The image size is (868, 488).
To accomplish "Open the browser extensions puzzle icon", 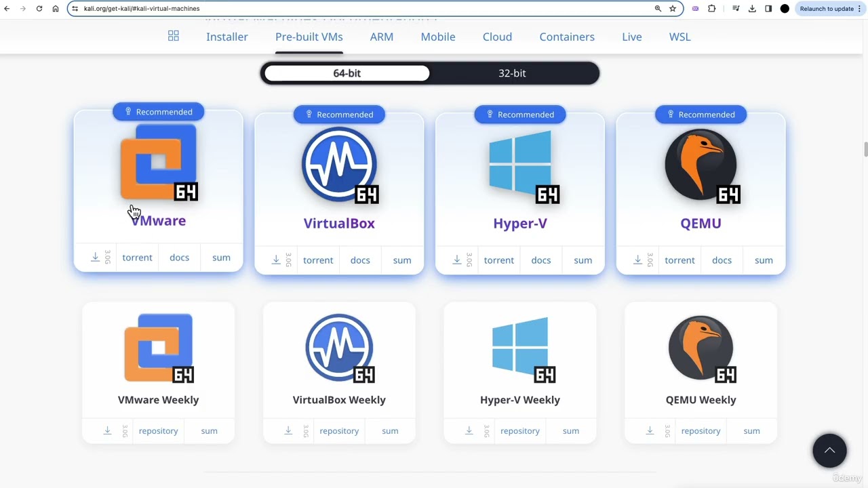I will pos(711,9).
